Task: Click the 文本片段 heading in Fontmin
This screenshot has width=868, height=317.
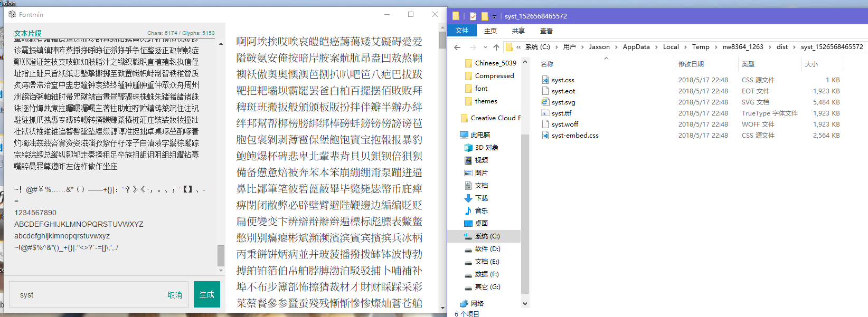Action: [x=28, y=33]
